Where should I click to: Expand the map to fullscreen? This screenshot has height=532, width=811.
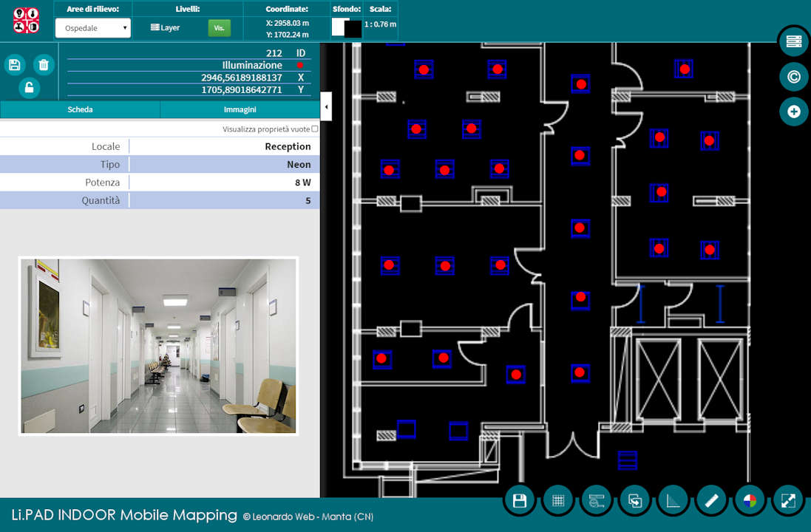pos(788,500)
